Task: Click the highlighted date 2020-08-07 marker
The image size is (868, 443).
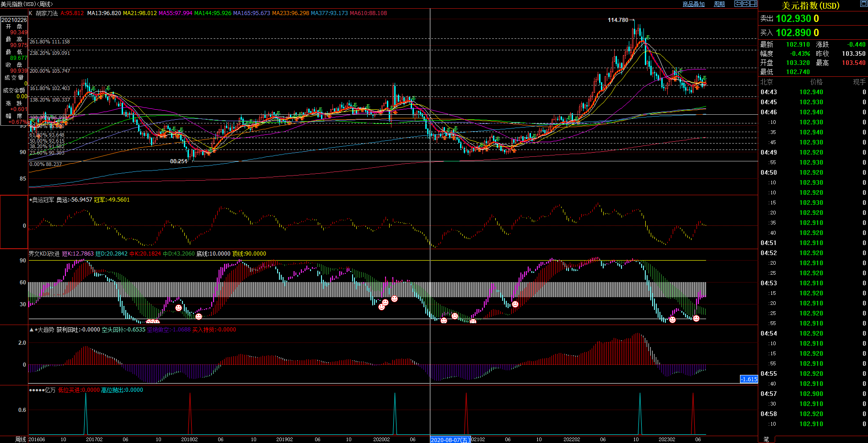Action: click(x=450, y=440)
